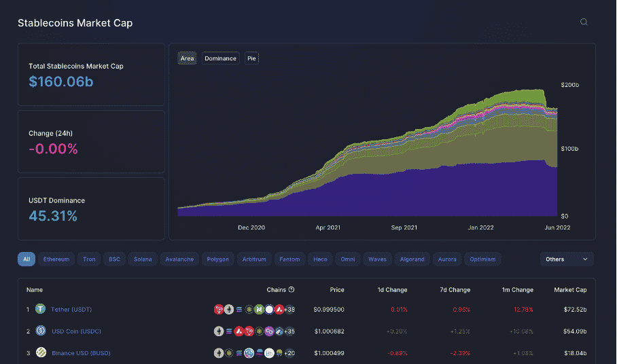
Task: Filter stablecoins by Heco
Action: (320, 259)
